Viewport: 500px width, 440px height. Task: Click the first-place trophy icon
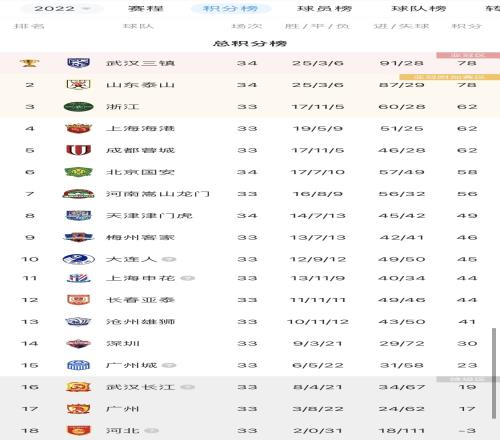pos(29,63)
